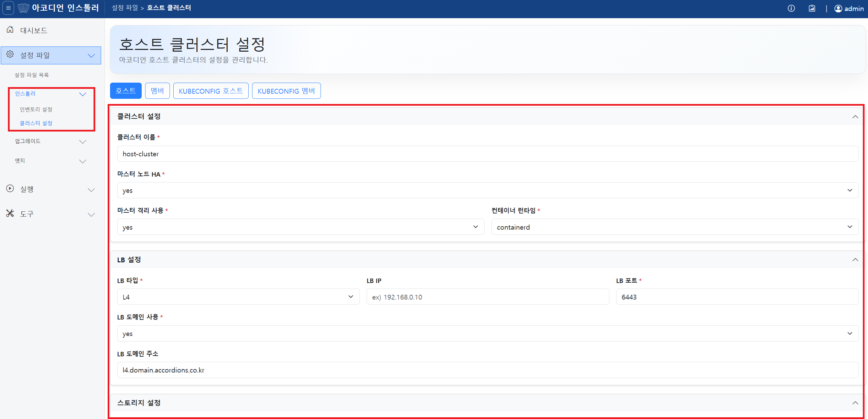Screen dimensions: 868x419
Task: Open the 컨테이너 런타임 dropdown
Action: (x=675, y=227)
